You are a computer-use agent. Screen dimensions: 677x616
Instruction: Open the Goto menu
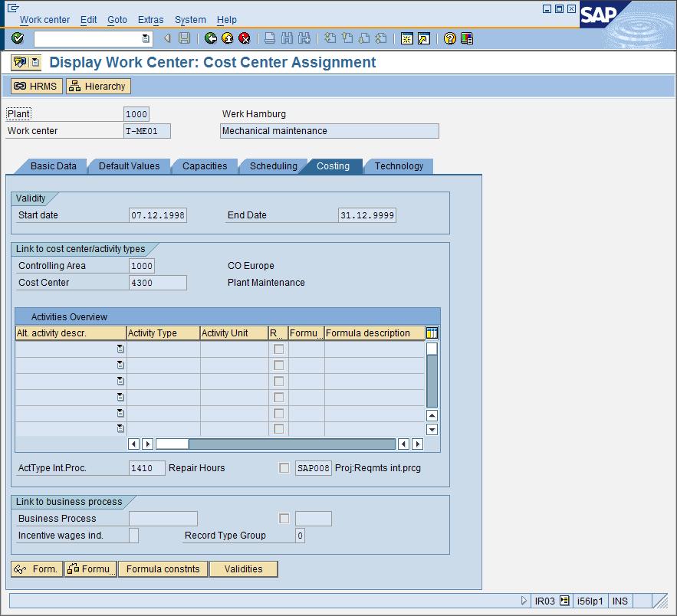coord(117,20)
